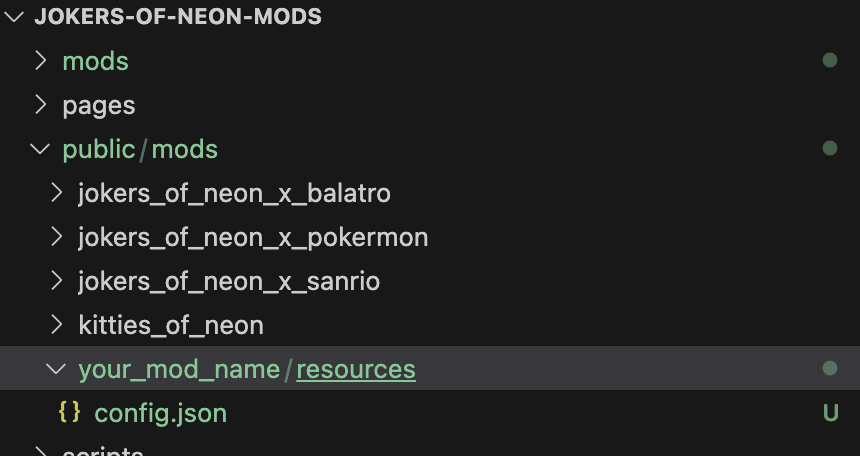This screenshot has width=860, height=456.
Task: Click the underlined resources path segment
Action: tap(356, 369)
